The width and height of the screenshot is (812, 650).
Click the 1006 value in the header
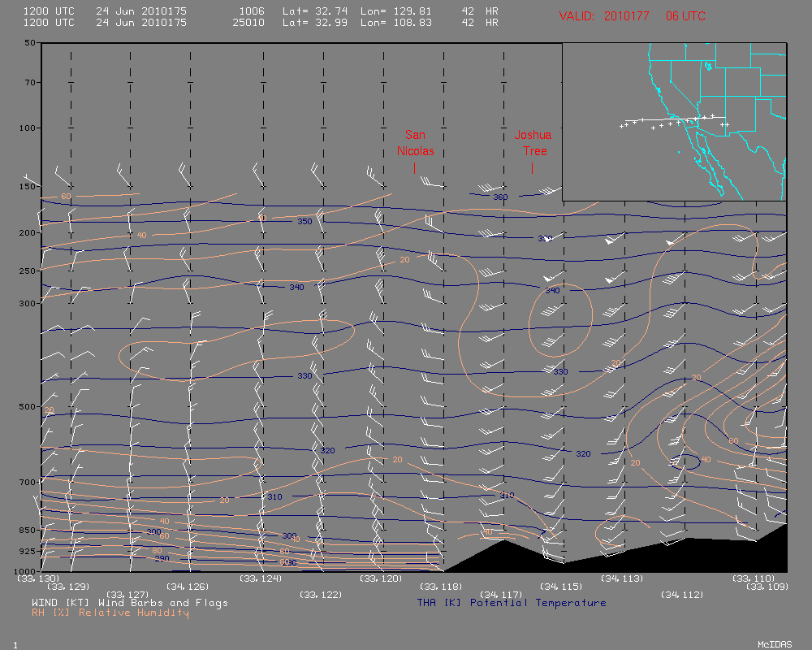coord(252,11)
